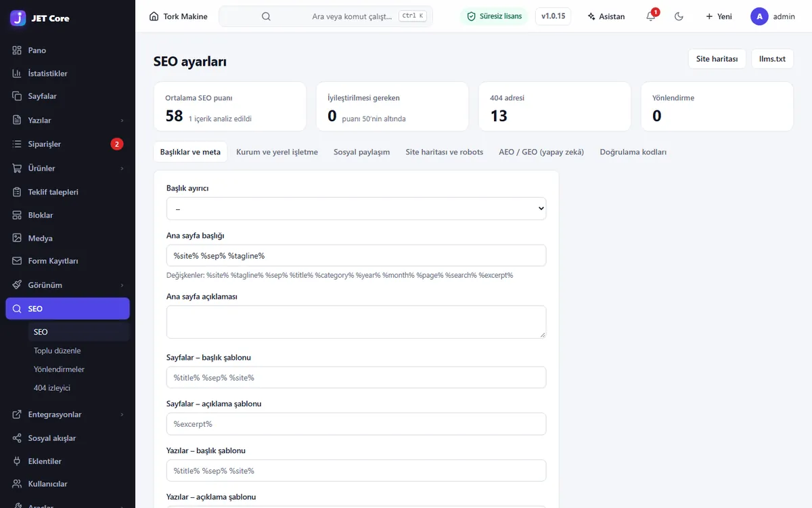The image size is (812, 508).
Task: Click the Site haritası button
Action: [x=717, y=59]
